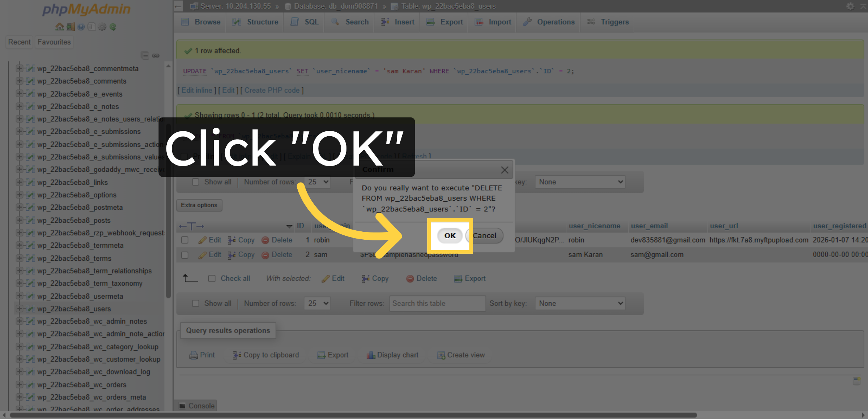The width and height of the screenshot is (868, 419).
Task: Click the phpMyAdmin home icon
Action: 59,27
